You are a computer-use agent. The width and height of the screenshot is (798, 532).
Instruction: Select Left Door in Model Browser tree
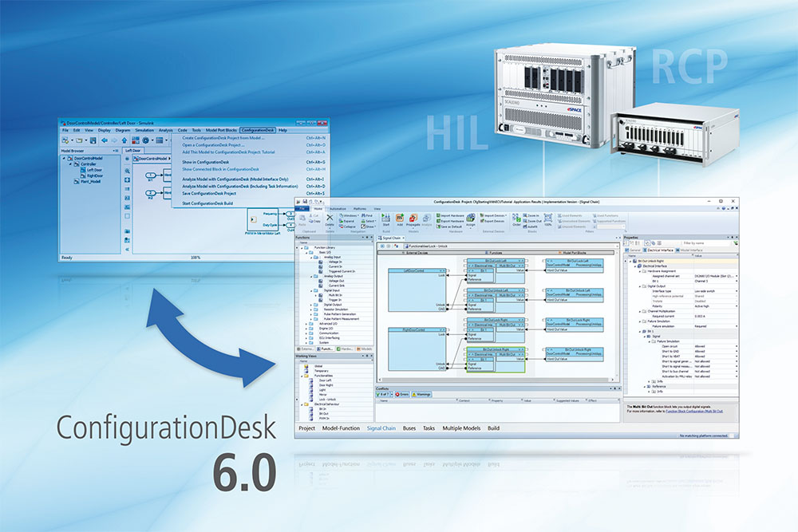tap(95, 170)
